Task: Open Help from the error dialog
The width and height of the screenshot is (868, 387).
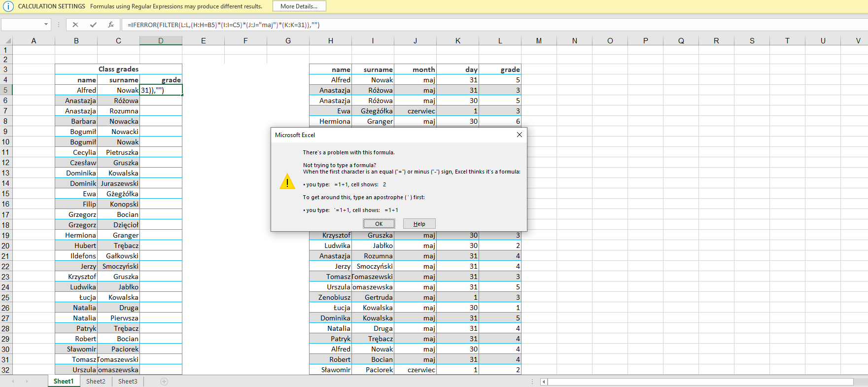Action: (419, 224)
